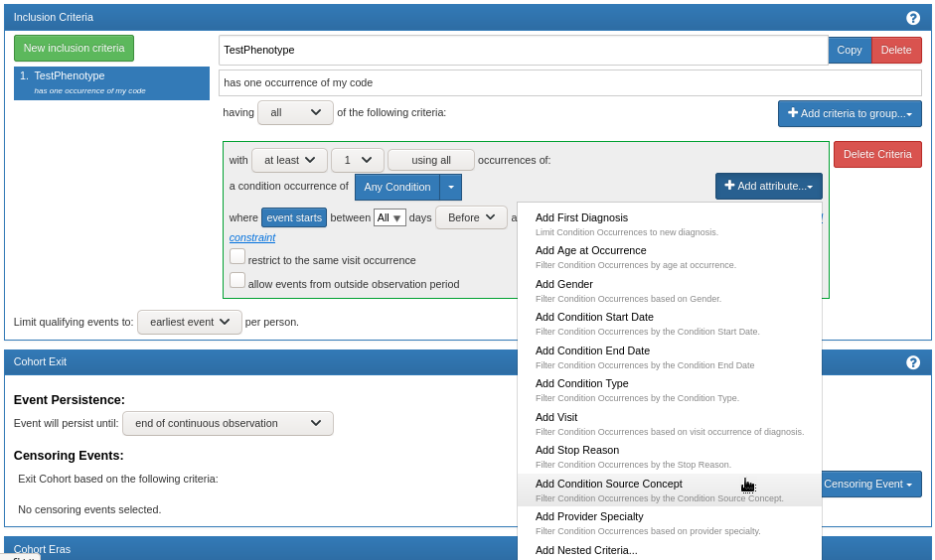Image resolution: width=935 pixels, height=560 pixels.
Task: Open earliest event qualifying limit dropdown
Action: point(189,322)
